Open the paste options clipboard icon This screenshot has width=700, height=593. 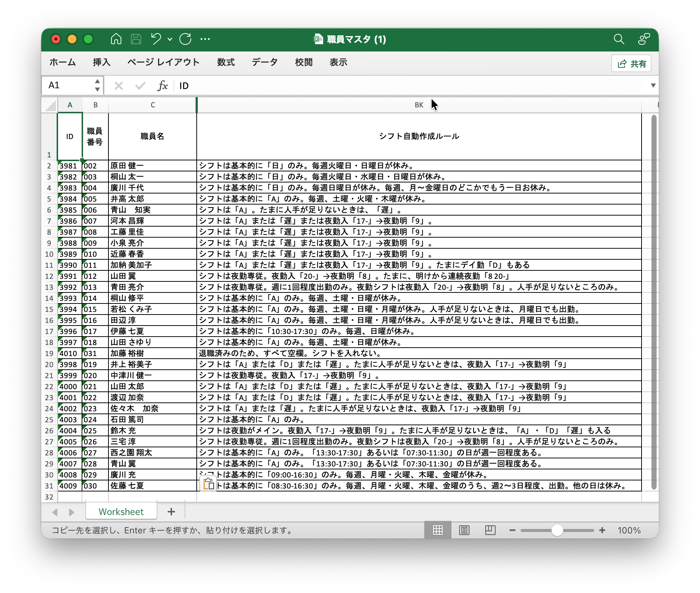pos(208,483)
